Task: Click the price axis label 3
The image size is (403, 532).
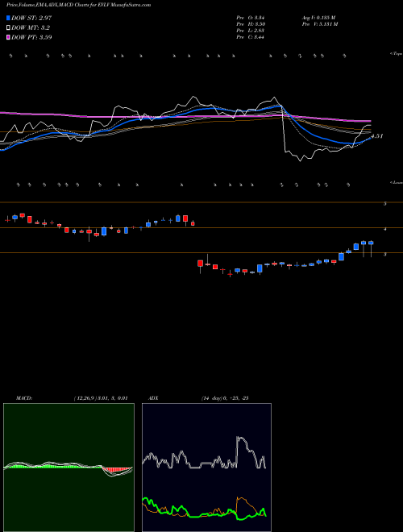Action: (385, 254)
